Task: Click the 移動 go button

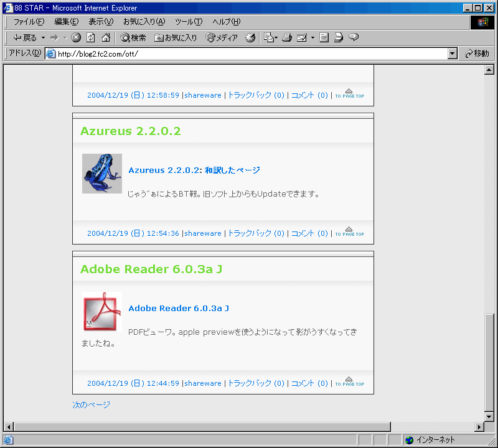Action: point(477,54)
